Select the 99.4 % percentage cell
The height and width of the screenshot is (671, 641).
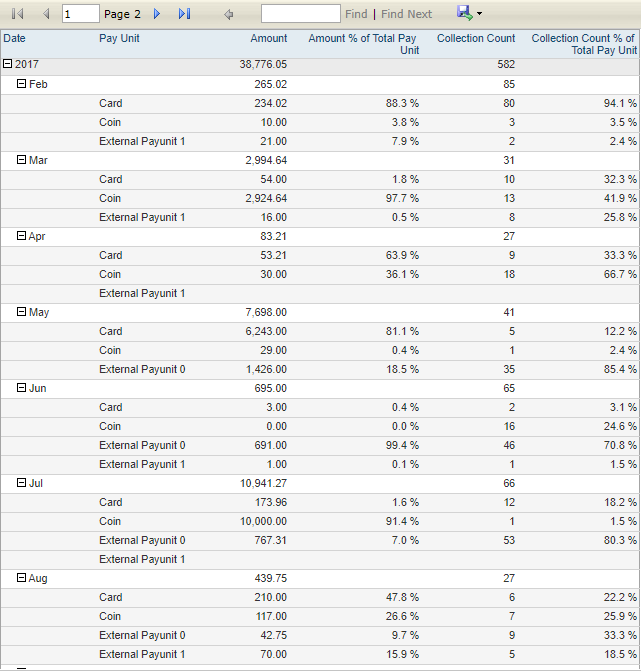pos(402,445)
